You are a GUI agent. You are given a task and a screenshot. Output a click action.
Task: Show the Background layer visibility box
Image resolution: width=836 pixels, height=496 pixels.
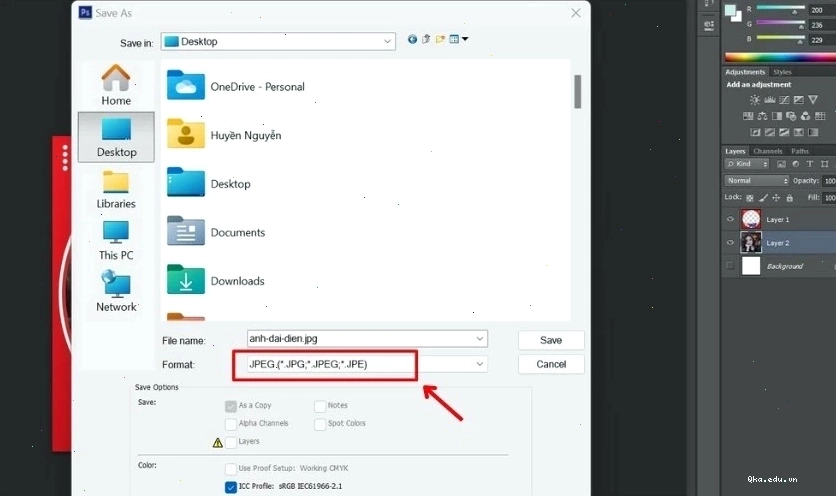tap(730, 266)
